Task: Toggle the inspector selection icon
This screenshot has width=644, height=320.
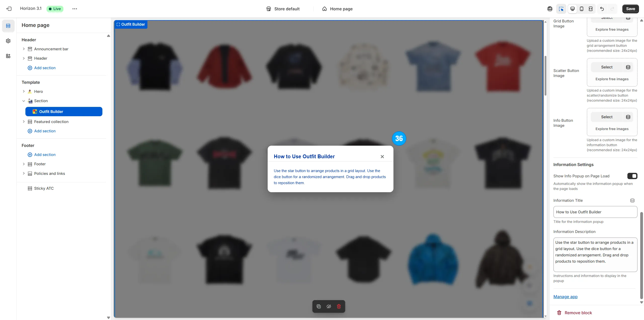Action: (561, 9)
